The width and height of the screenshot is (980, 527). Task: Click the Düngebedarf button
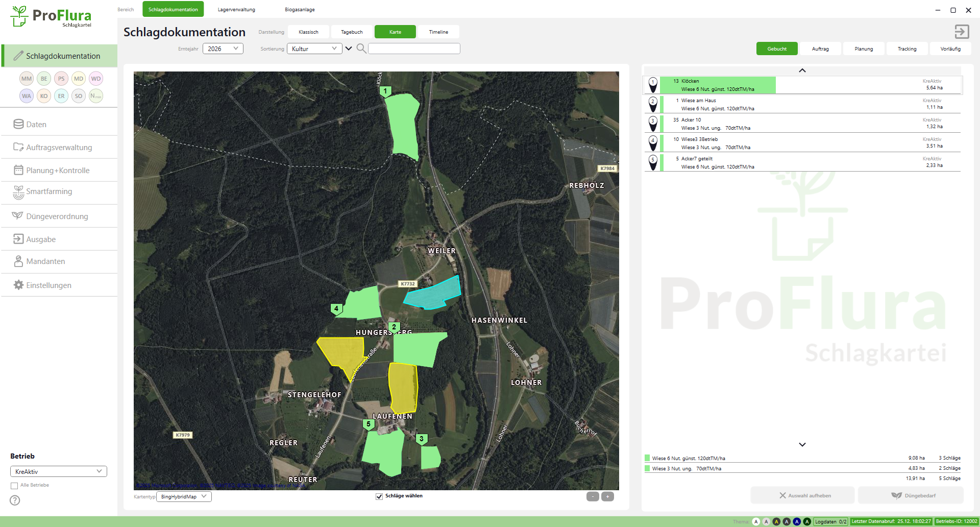point(911,495)
